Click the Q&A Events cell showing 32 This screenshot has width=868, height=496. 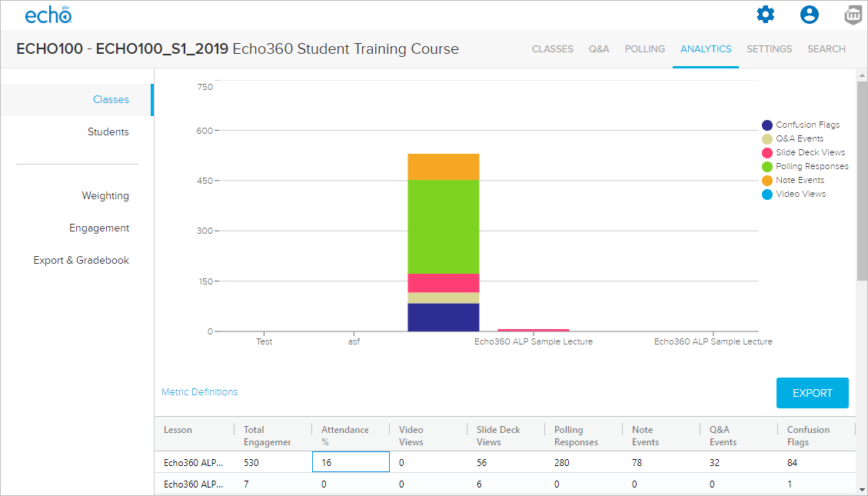[739, 462]
